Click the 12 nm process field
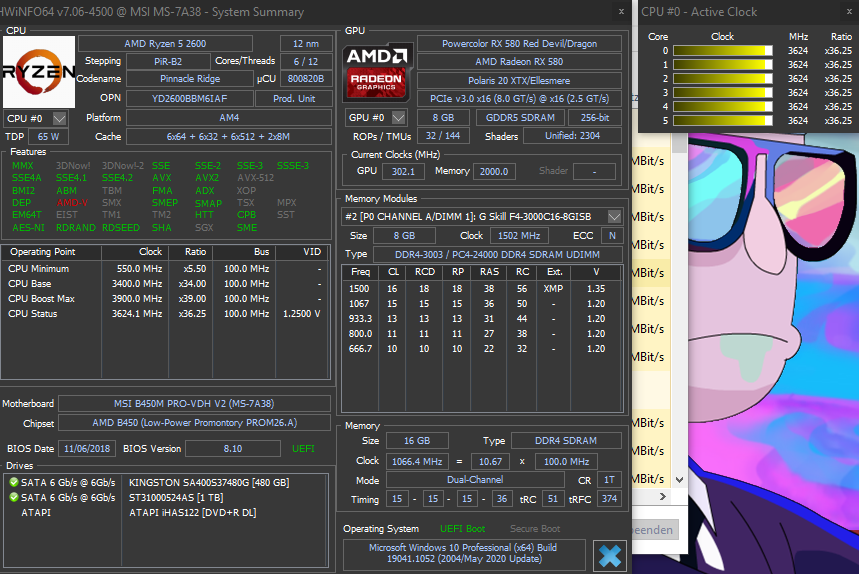The image size is (859, 574). 306,44
